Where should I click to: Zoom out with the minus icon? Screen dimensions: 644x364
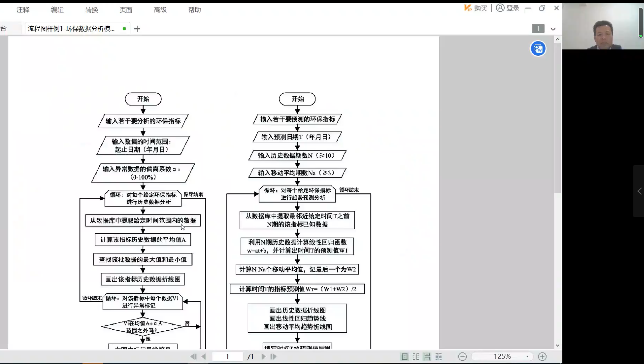click(462, 356)
